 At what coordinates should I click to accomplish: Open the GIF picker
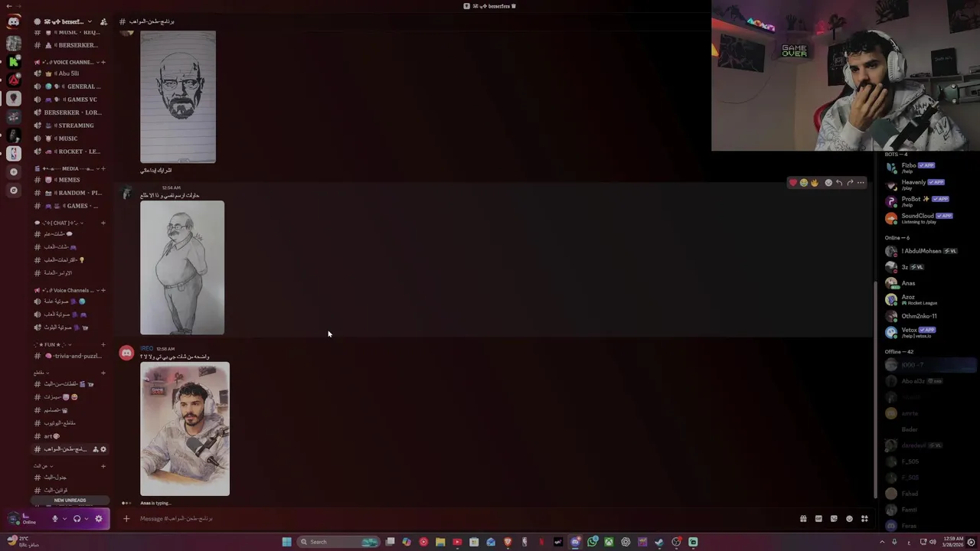point(818,519)
